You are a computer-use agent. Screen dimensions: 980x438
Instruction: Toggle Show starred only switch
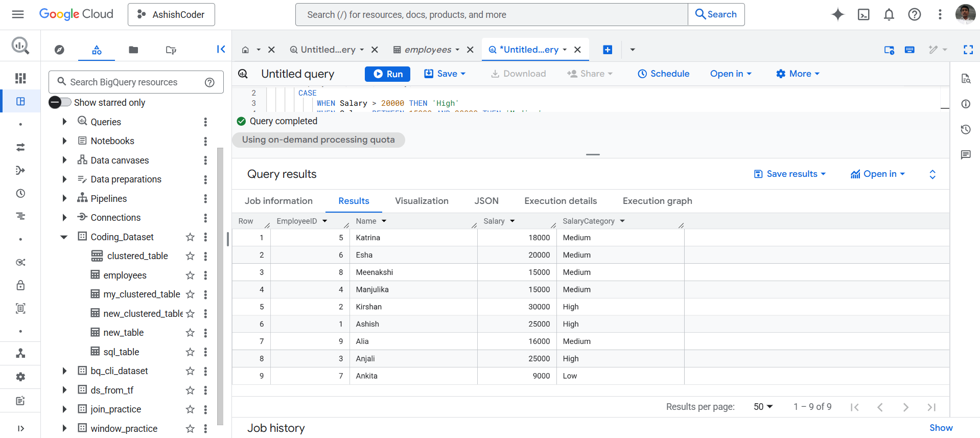coord(60,102)
